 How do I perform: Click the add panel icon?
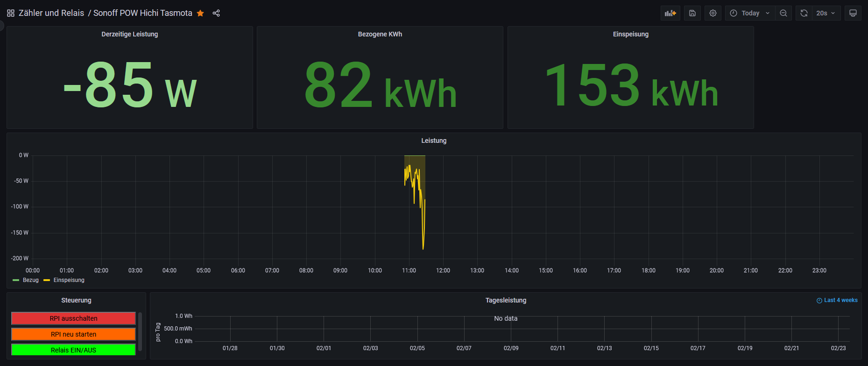click(670, 13)
